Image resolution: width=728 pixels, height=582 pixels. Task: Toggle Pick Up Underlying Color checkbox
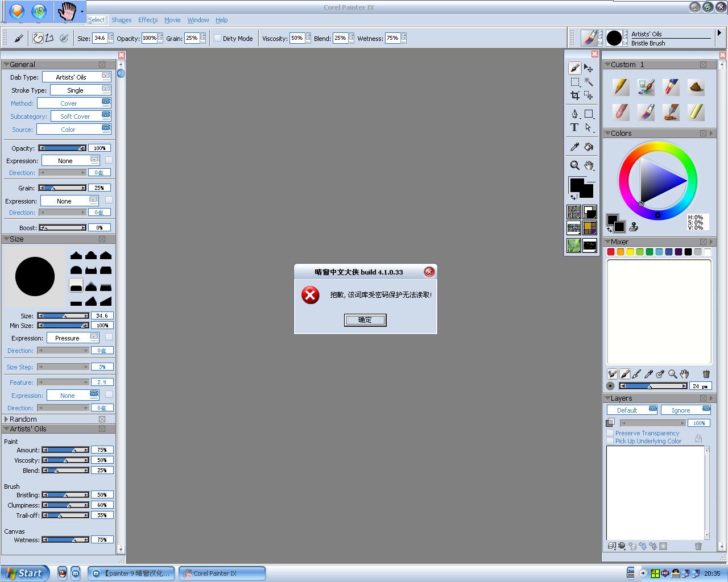(x=610, y=441)
